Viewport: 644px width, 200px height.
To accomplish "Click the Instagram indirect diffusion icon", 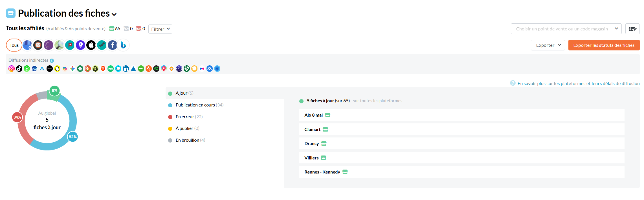I will 12,68.
